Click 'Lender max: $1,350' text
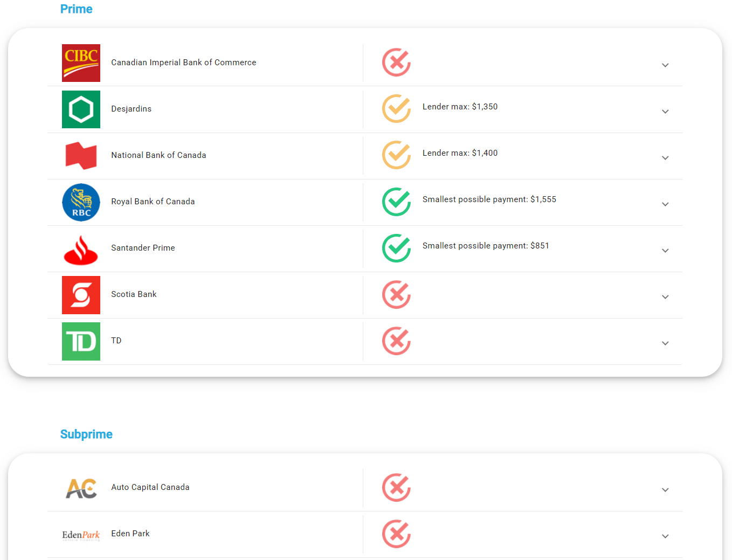This screenshot has width=732, height=560. pos(460,107)
